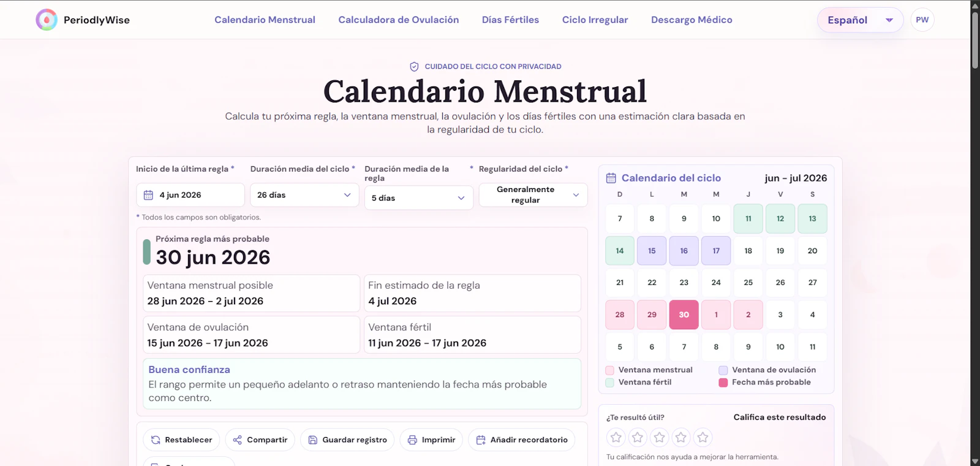Open the Días Fértiles nav item
Image resolution: width=980 pixels, height=466 pixels.
tap(510, 20)
